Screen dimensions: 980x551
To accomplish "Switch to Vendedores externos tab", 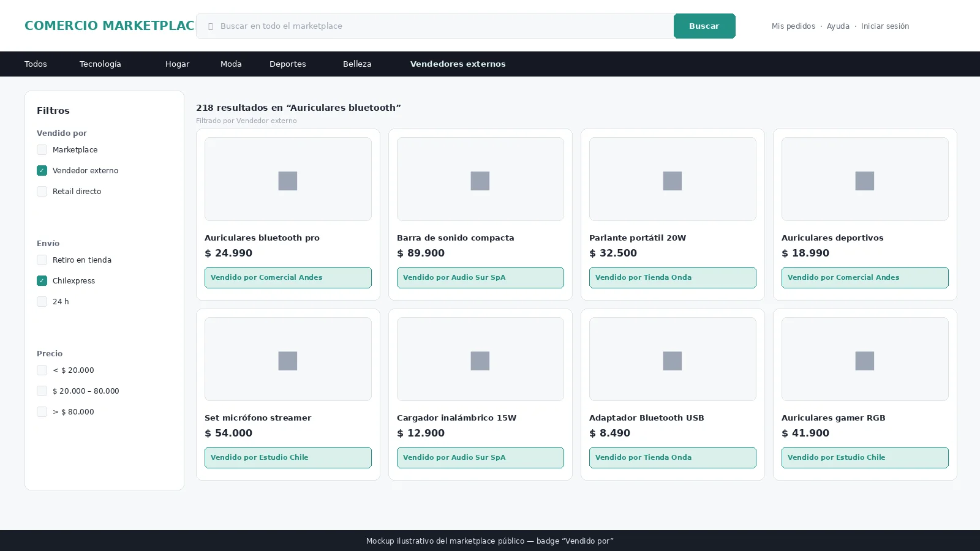I will coord(458,64).
